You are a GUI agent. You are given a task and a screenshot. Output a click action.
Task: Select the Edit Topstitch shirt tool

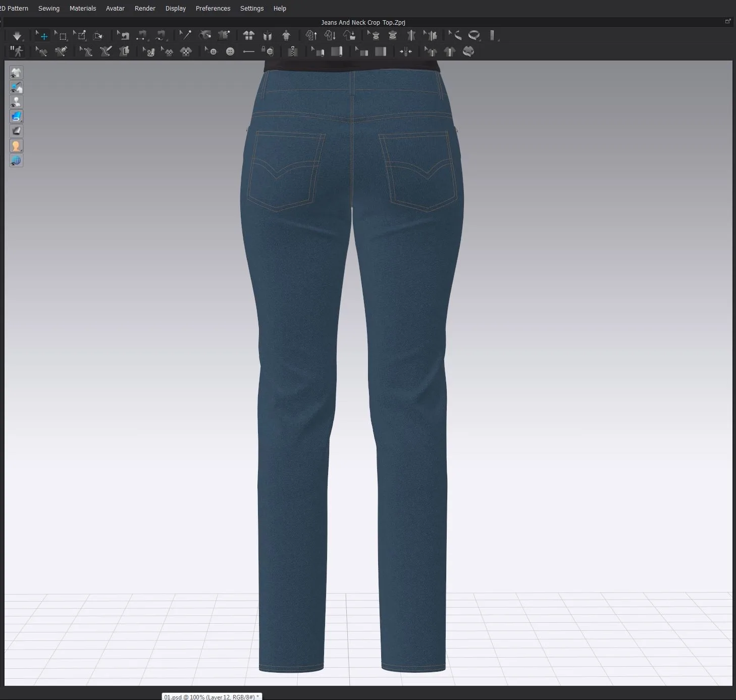point(431,51)
